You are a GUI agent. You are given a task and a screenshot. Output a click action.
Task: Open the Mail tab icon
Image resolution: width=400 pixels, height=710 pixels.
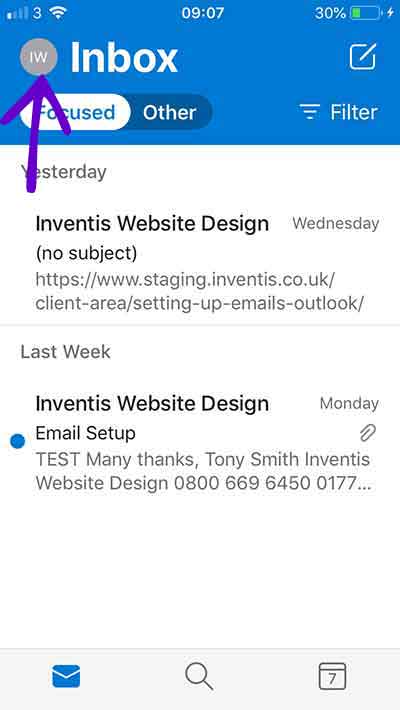(x=66, y=676)
